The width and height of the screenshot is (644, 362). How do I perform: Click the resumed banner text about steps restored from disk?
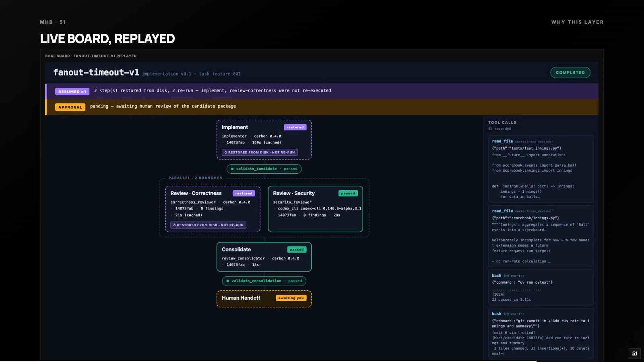[x=213, y=91]
